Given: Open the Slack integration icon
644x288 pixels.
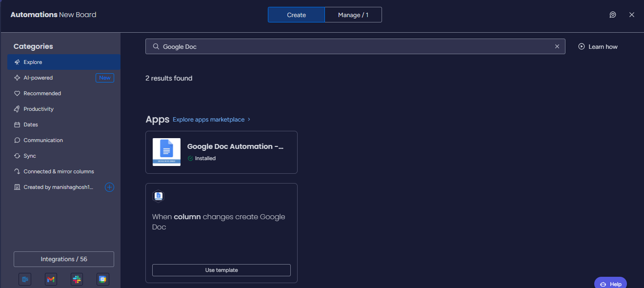Looking at the screenshot, I should pos(77,279).
